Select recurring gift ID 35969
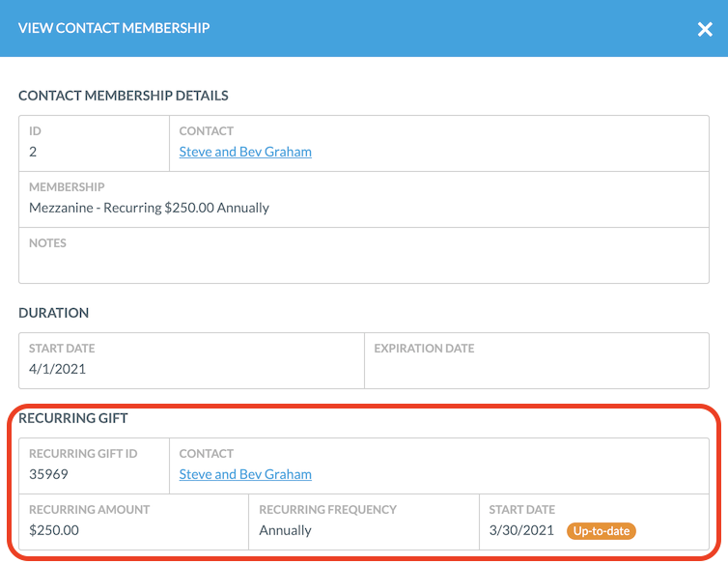This screenshot has width=728, height=564. click(48, 474)
